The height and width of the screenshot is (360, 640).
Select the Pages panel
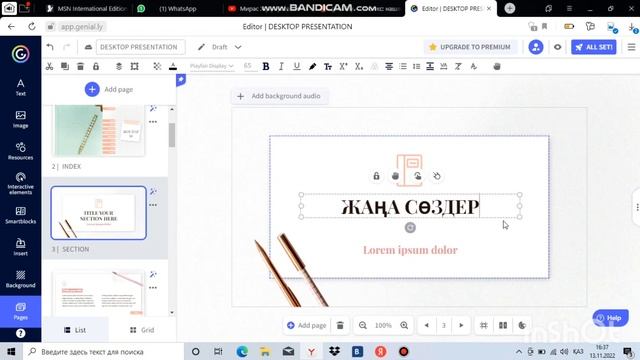[20, 311]
